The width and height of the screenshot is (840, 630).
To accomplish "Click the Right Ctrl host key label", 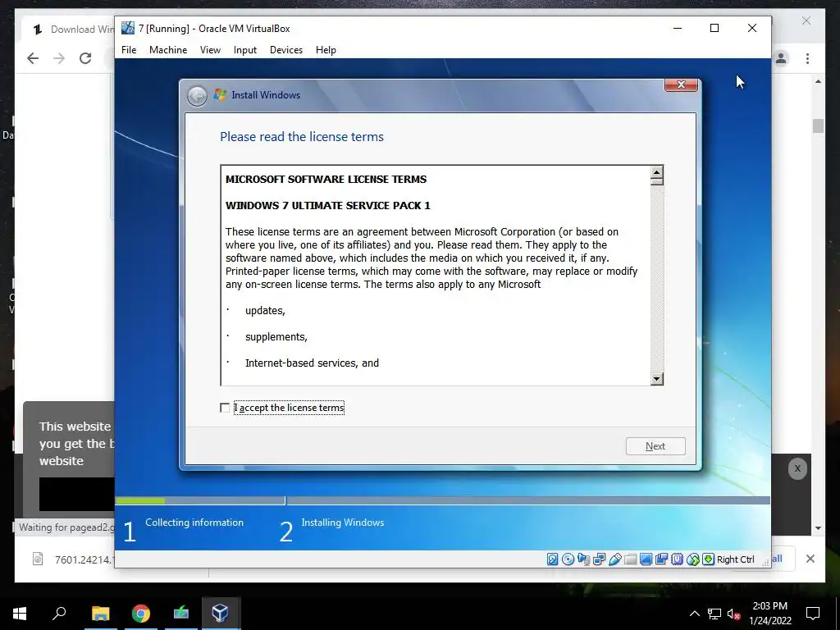I will [736, 559].
